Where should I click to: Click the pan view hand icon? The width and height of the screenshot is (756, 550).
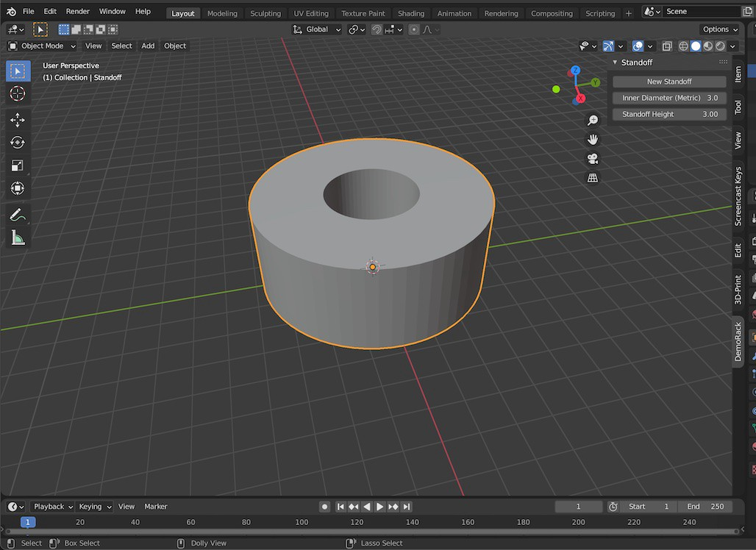[x=593, y=139]
